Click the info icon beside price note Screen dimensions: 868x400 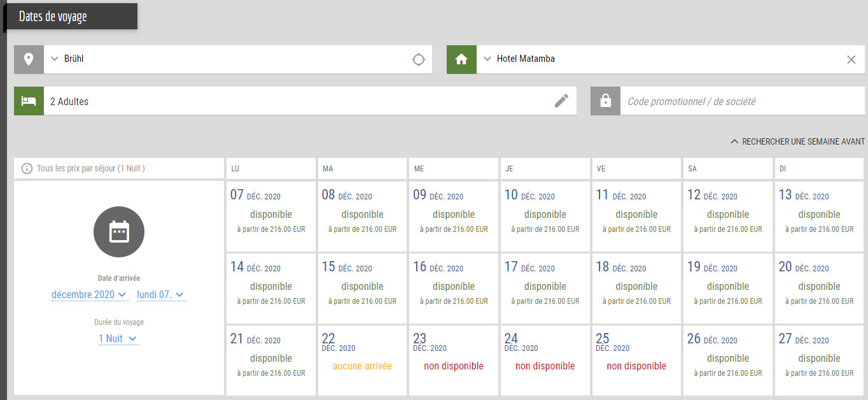(27, 169)
